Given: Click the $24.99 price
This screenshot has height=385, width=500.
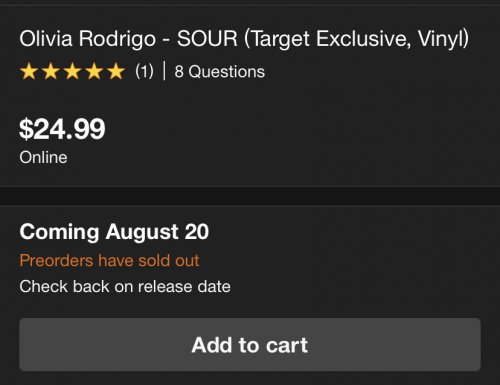Looking at the screenshot, I should 62,129.
